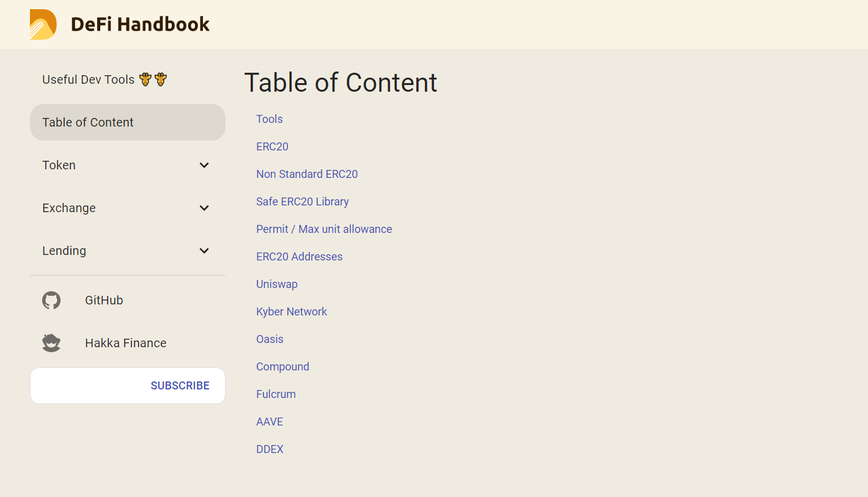This screenshot has height=497, width=868.
Task: Open the DDEX link
Action: [x=270, y=449]
